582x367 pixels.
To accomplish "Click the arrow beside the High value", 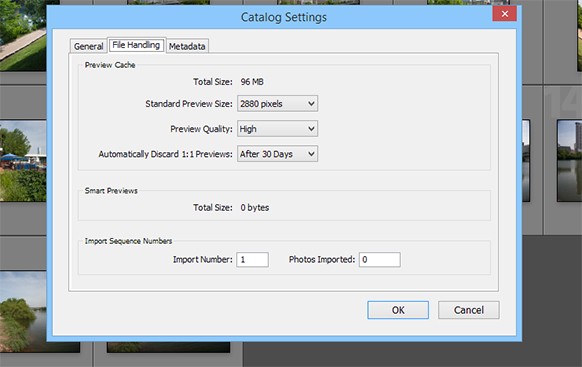I will (311, 129).
